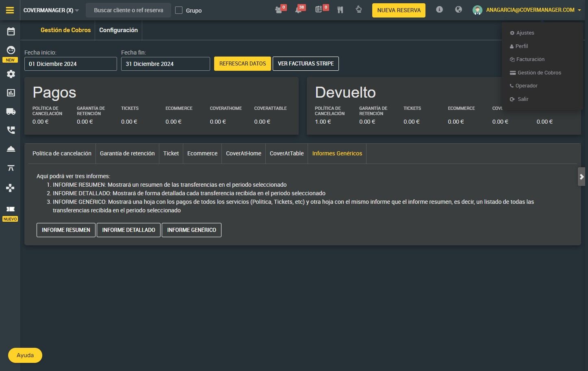Choose Gestión de Cobros menu entry
588x371 pixels.
(539, 72)
